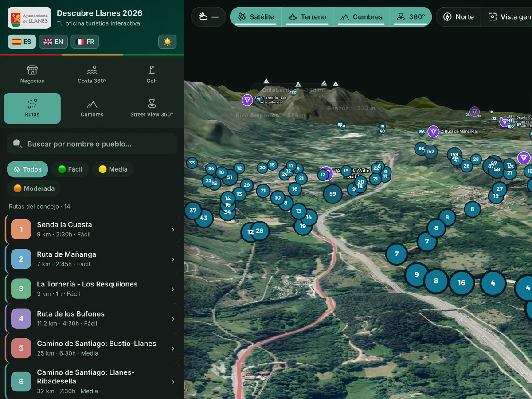
Task: Click large map cluster showing 16
Action: [x=462, y=283]
